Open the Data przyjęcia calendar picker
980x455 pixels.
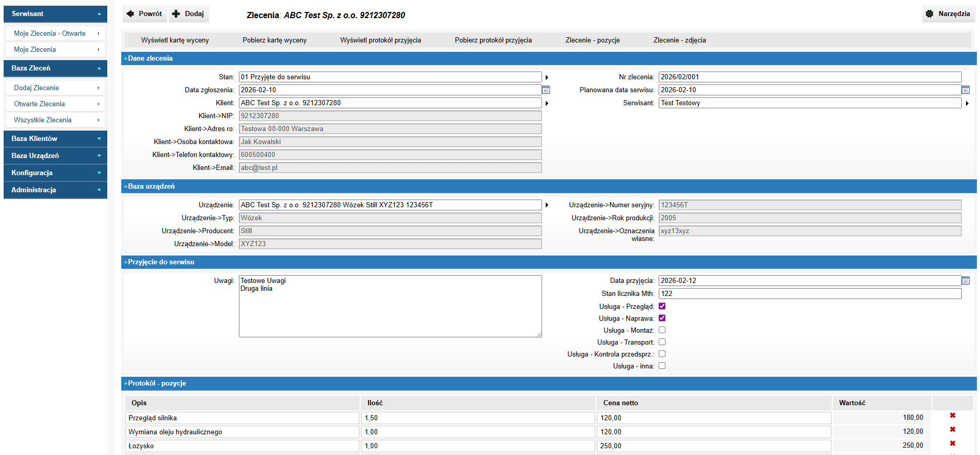click(x=965, y=281)
